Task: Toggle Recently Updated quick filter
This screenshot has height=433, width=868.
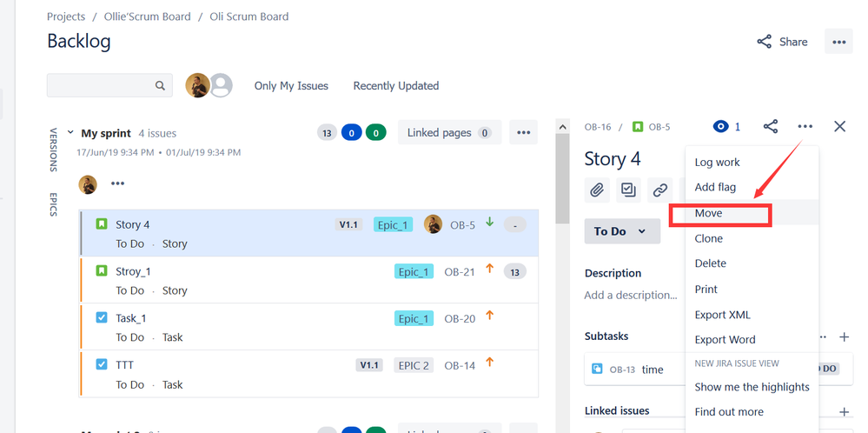Action: 396,86
